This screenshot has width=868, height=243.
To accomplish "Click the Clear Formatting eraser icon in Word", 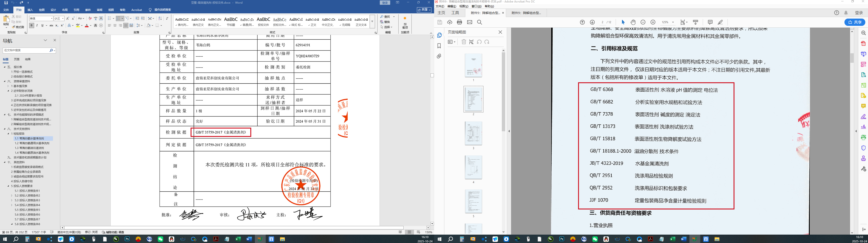I will [x=90, y=19].
